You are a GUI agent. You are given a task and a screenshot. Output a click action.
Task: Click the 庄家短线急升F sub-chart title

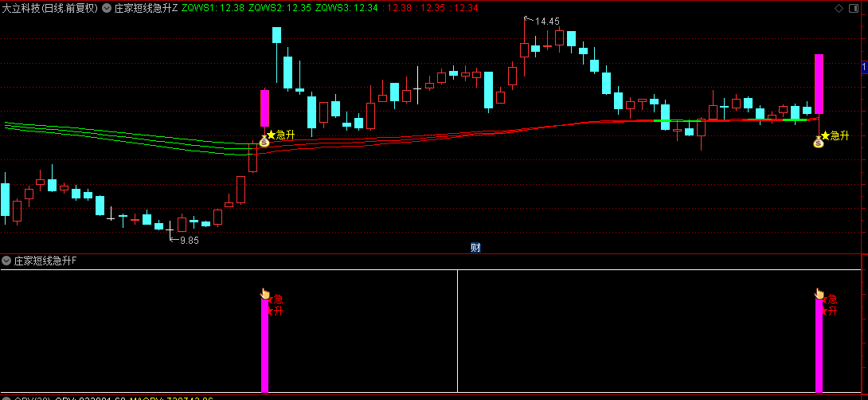point(45,261)
